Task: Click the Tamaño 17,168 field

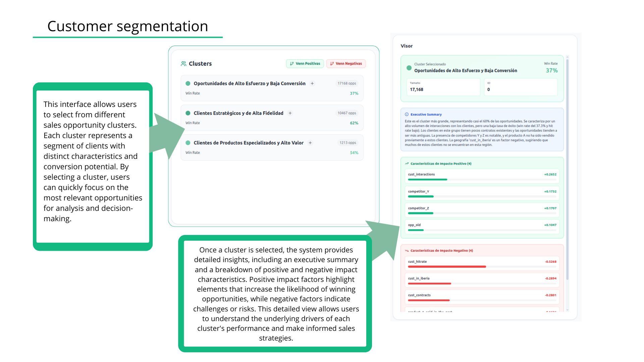Action: click(x=443, y=87)
